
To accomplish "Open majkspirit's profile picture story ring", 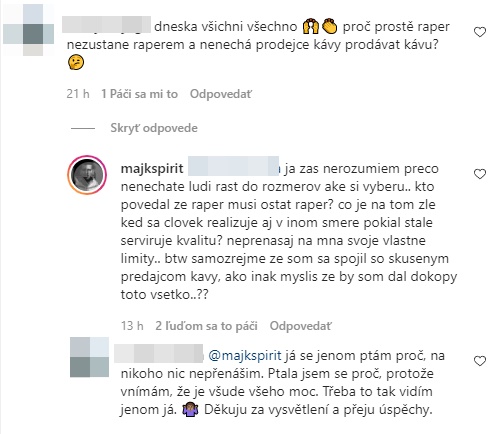I will [87, 175].
